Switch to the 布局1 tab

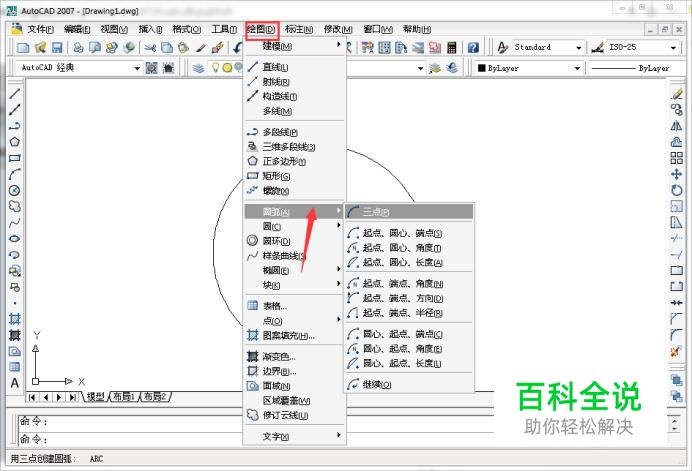click(x=124, y=396)
